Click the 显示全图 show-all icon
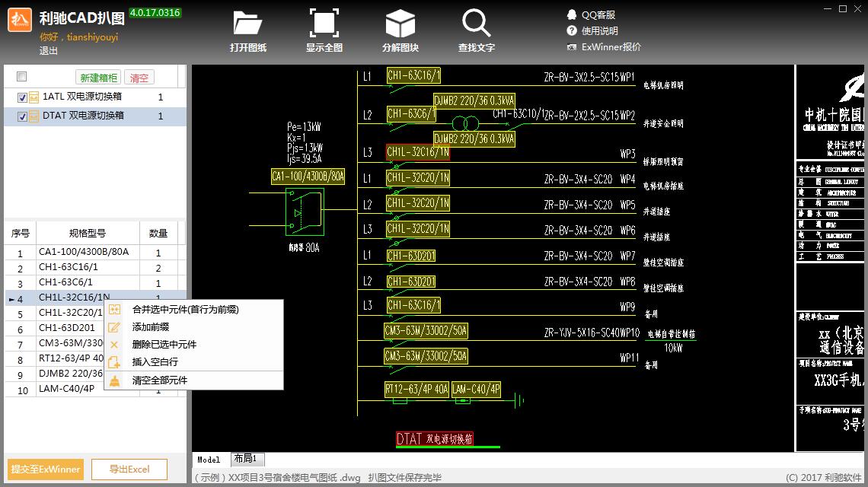Screen dimensions: 868x487 324,24
